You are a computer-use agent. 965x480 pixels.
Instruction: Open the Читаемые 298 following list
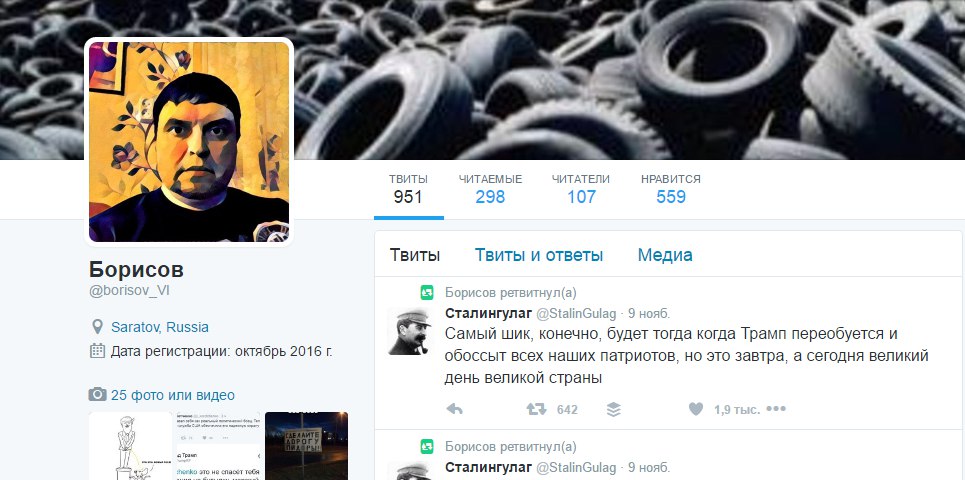tap(490, 189)
